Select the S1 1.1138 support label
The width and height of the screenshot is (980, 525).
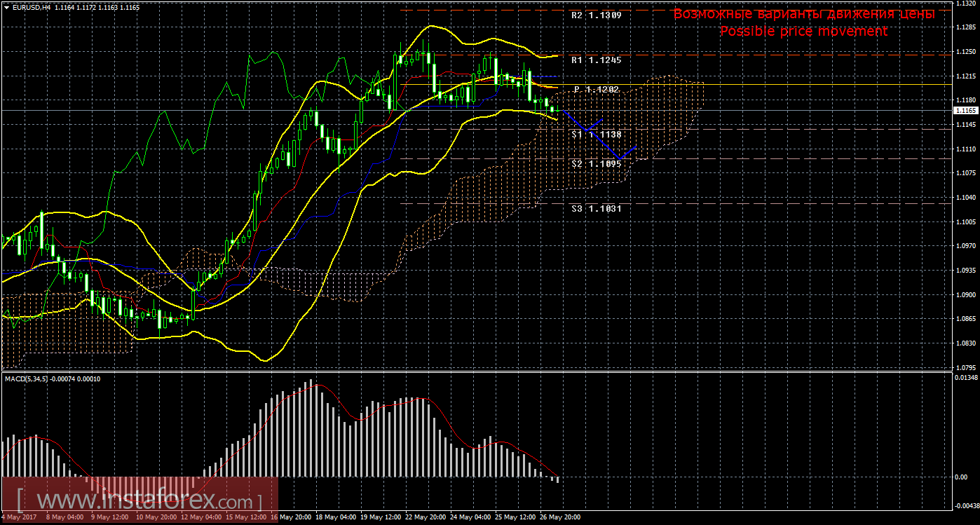(596, 134)
